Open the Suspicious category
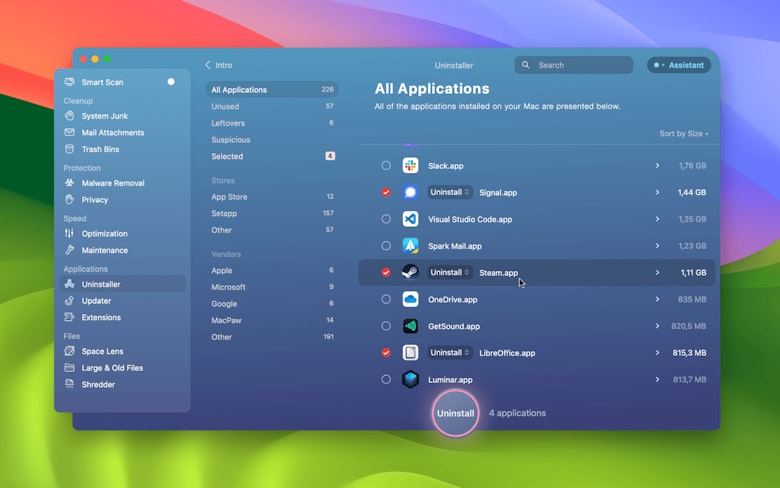 (272, 140)
